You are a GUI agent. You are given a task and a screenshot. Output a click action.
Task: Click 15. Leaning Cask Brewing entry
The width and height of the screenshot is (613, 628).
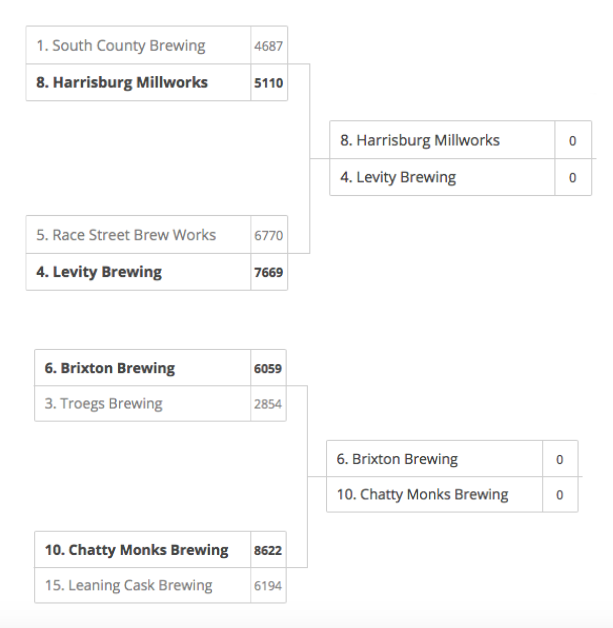160,585
